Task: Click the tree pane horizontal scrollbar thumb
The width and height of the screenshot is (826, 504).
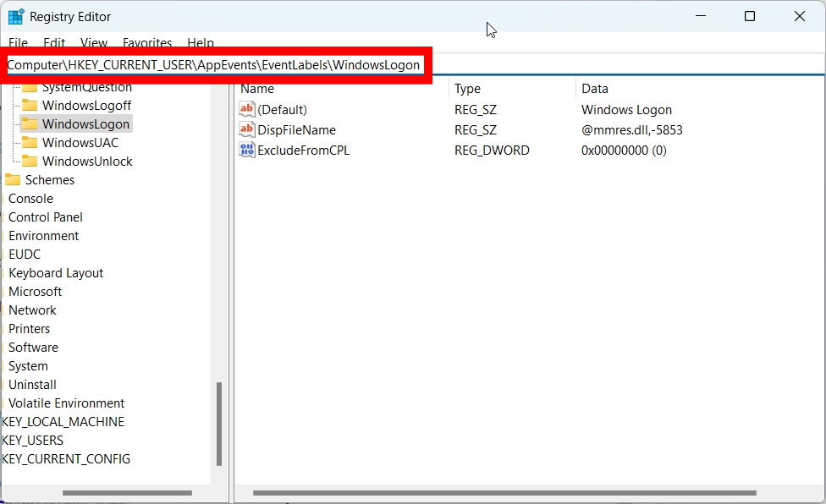Action: point(128,493)
